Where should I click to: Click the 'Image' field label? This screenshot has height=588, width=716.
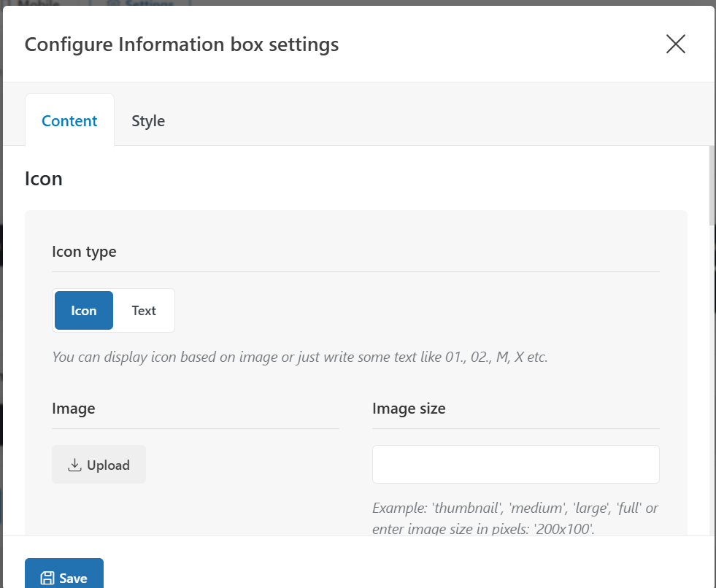point(74,408)
